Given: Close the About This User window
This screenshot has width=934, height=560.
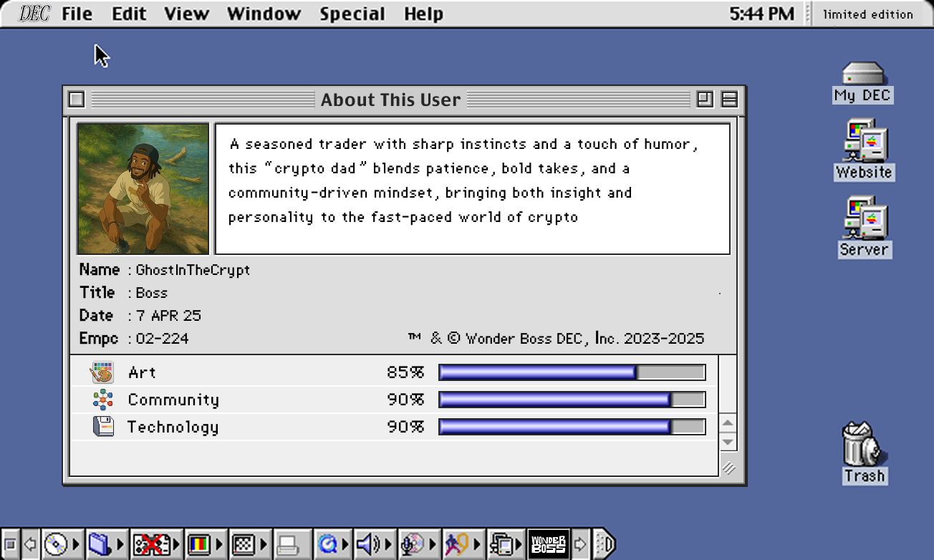Looking at the screenshot, I should pos(77,100).
